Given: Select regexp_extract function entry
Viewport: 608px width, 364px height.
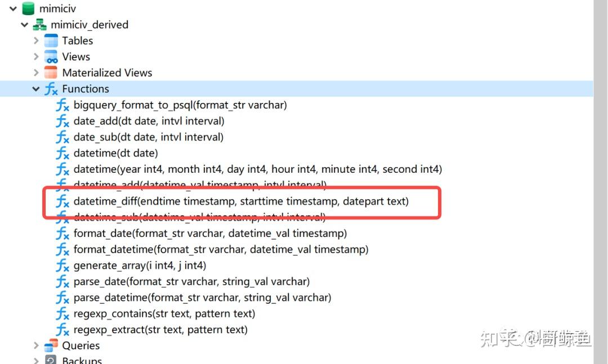Looking at the screenshot, I should tap(160, 330).
